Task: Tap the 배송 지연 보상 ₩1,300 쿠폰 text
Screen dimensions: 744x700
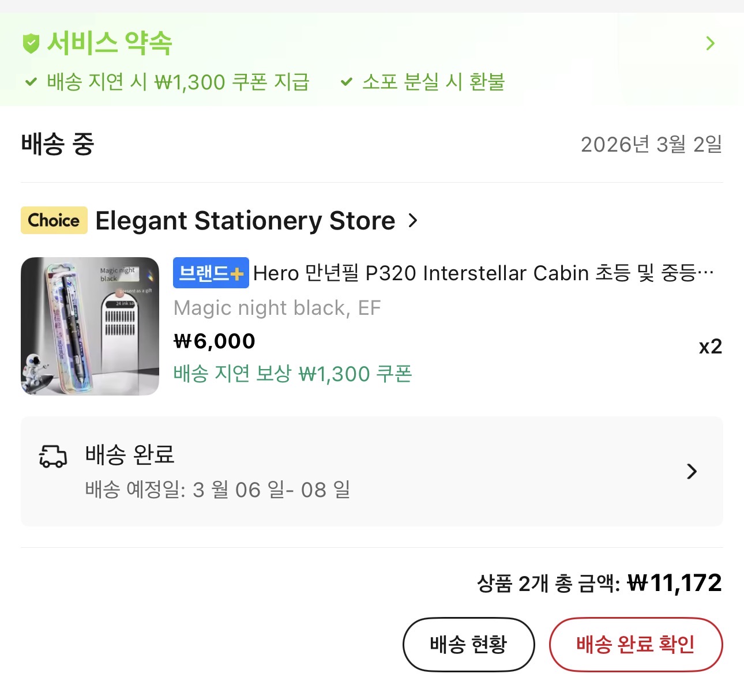Action: (292, 374)
